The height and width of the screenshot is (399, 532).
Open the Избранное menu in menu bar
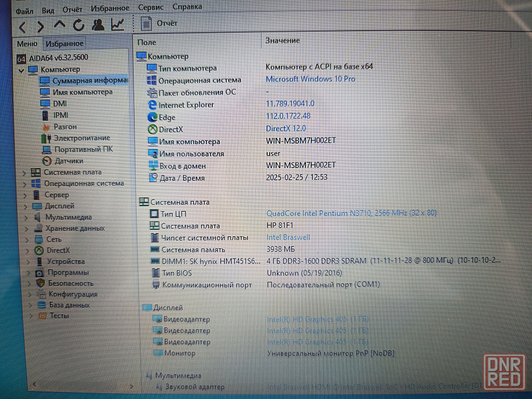click(110, 8)
